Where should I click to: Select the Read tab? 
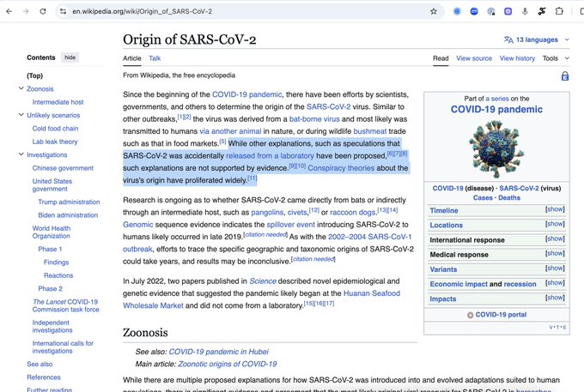pyautogui.click(x=441, y=58)
